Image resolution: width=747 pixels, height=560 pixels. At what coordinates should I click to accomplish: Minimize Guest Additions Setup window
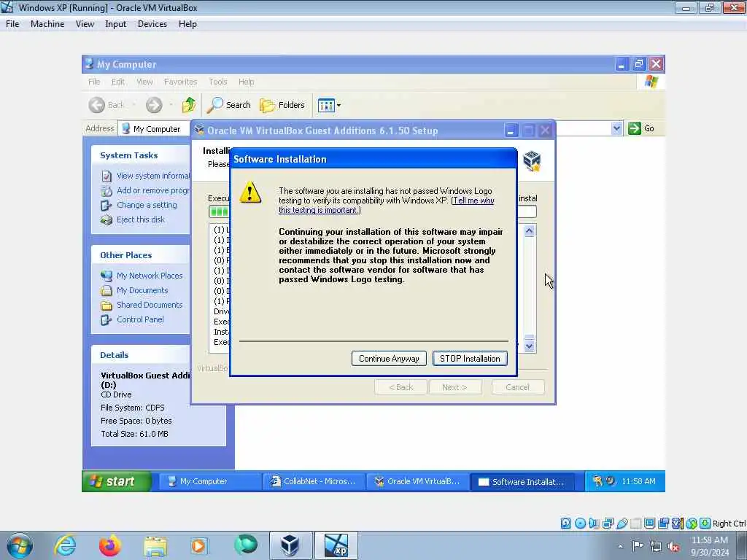click(511, 131)
